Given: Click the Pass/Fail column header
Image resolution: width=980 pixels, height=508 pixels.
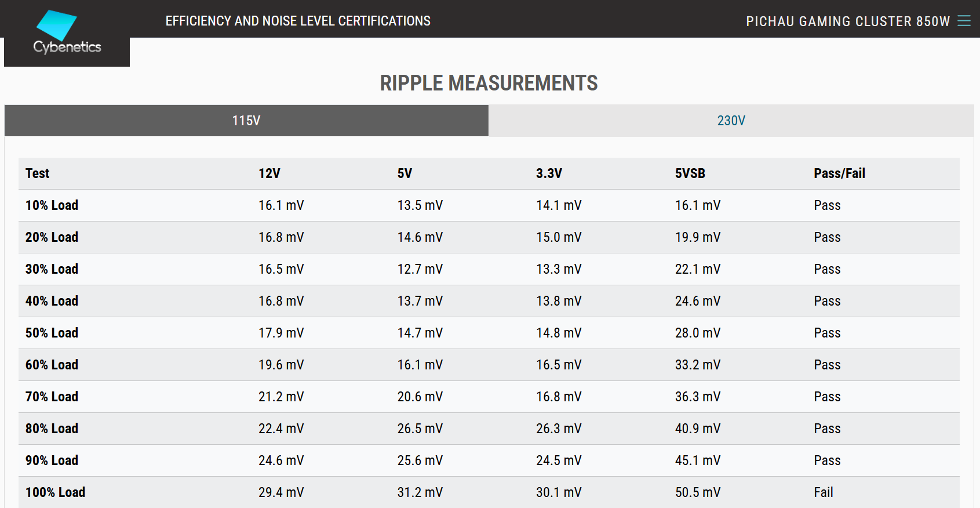Looking at the screenshot, I should point(839,173).
